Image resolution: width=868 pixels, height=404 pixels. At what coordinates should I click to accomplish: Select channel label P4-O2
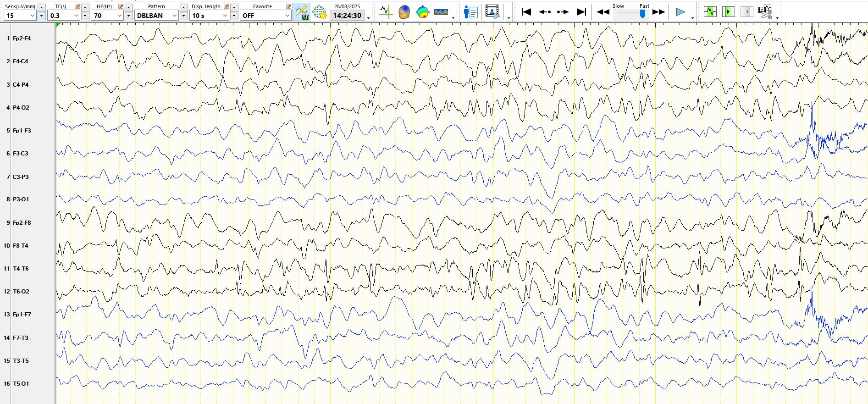(x=21, y=108)
